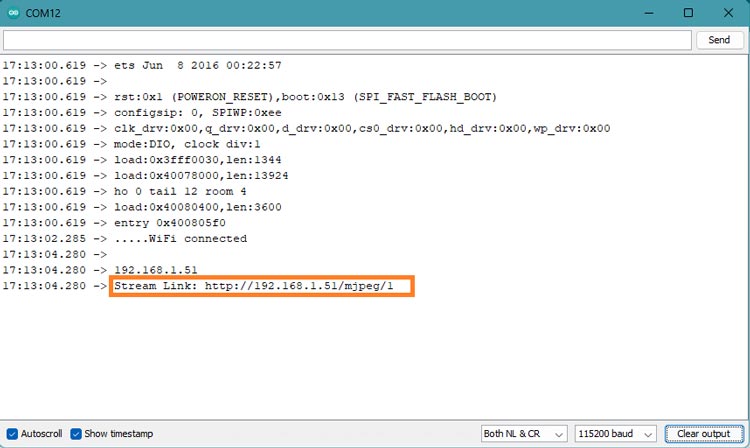The image size is (750, 448).
Task: Send the typed serial message
Action: pos(719,40)
